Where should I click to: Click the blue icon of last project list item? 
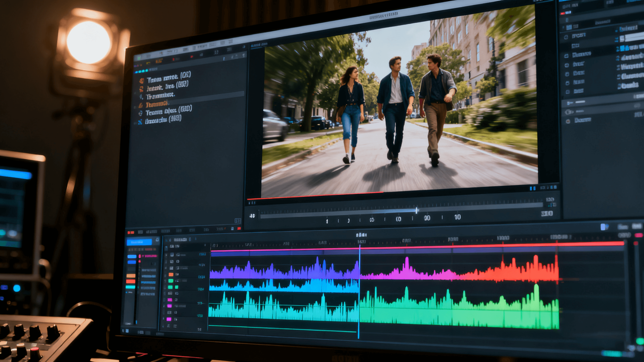pos(140,122)
